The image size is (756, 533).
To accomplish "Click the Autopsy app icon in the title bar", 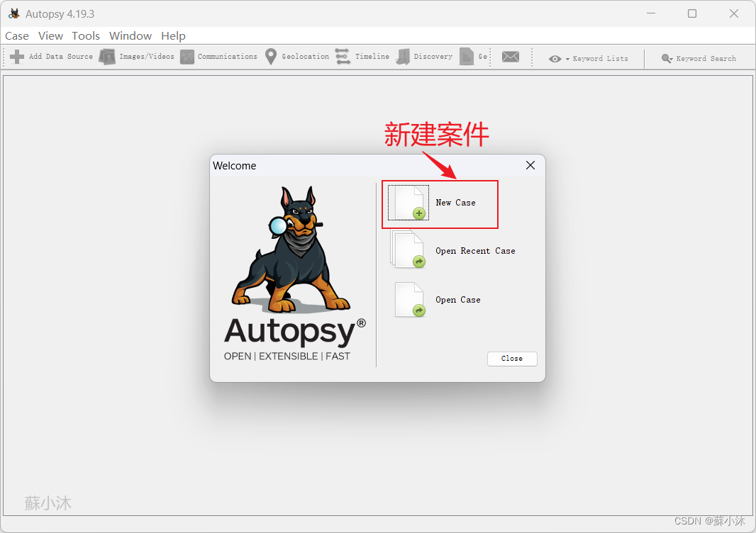I will tap(14, 13).
